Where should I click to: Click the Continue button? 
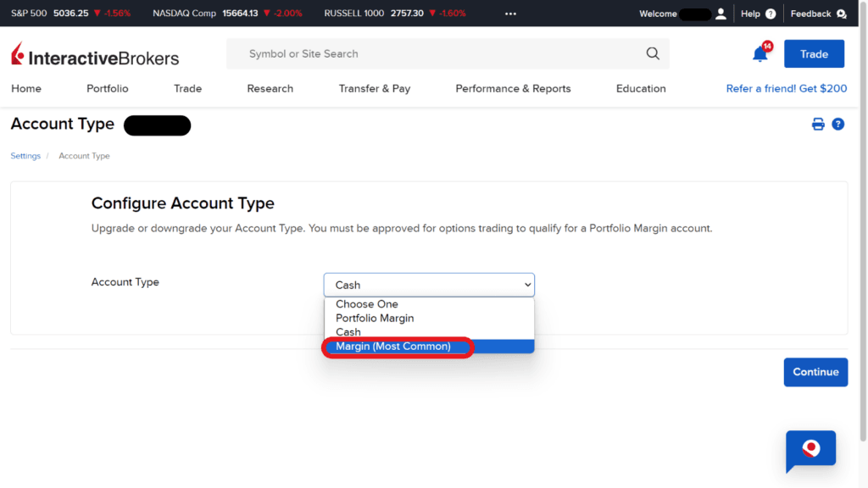point(815,372)
